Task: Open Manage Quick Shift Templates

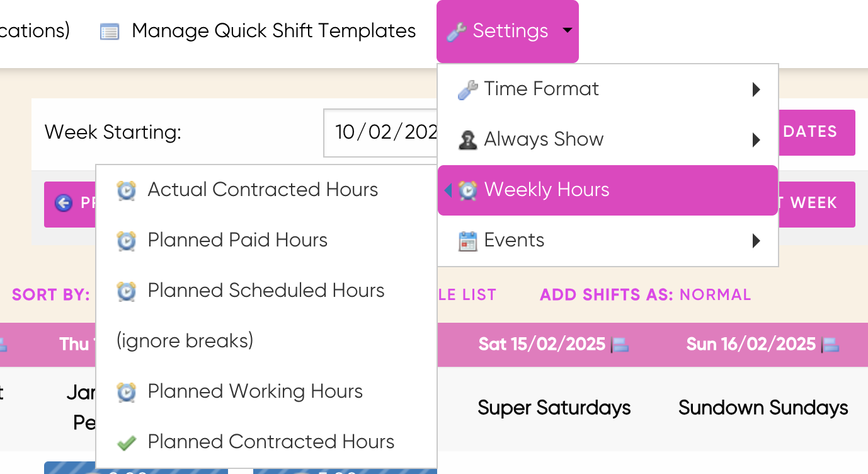Action: coord(273,31)
